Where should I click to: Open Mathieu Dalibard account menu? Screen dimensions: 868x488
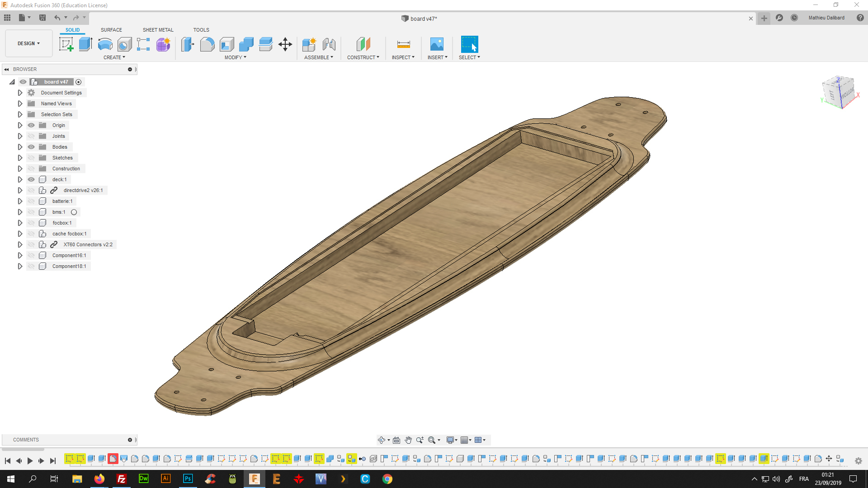pos(826,18)
